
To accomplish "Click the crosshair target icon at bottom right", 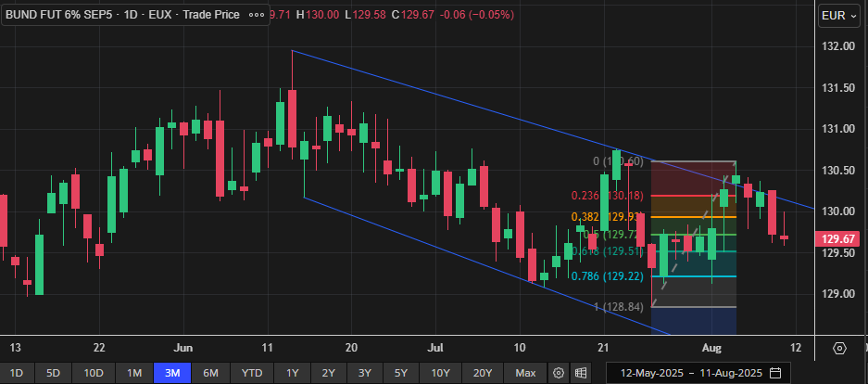I will tap(839, 349).
